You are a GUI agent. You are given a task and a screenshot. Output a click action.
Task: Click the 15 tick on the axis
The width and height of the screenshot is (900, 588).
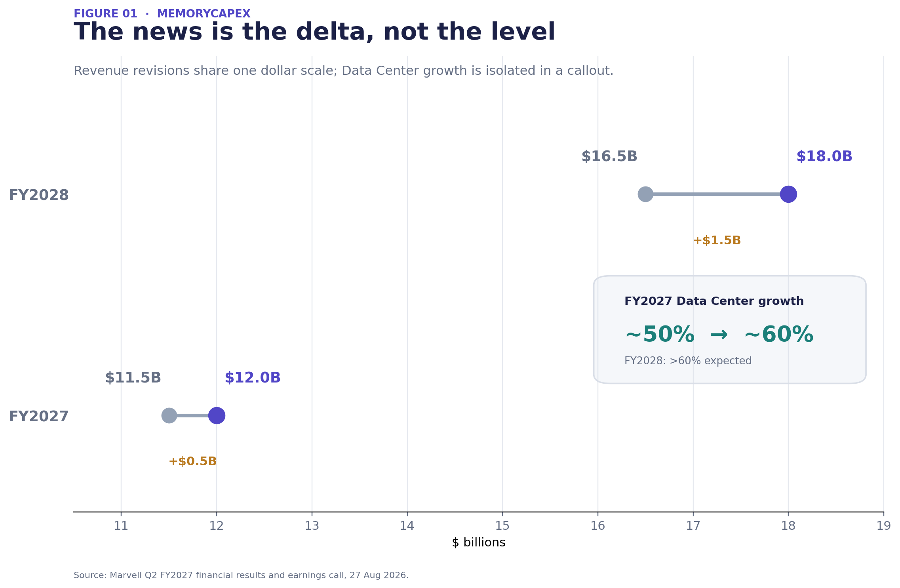click(x=502, y=526)
